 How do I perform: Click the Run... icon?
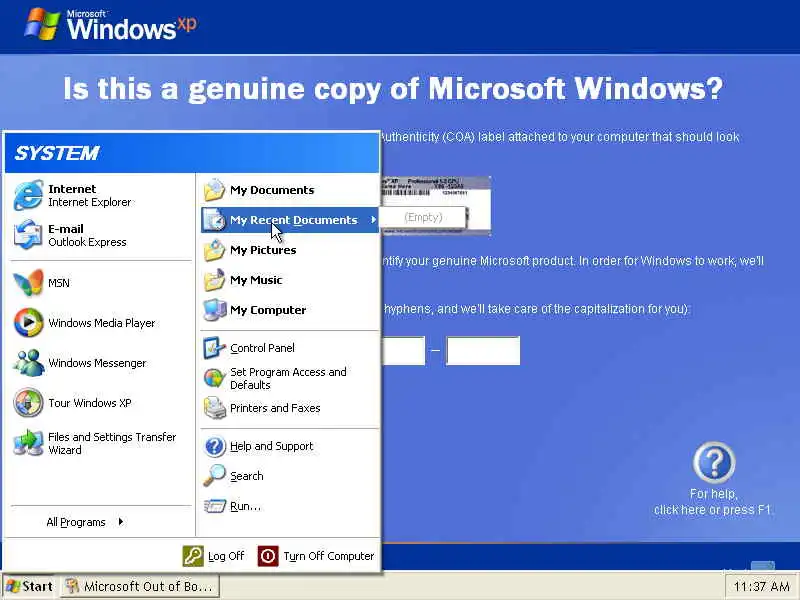pos(214,506)
